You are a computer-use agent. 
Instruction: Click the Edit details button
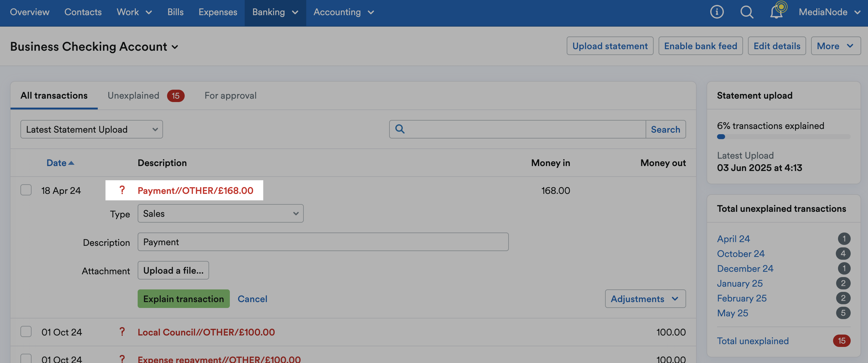click(x=777, y=46)
